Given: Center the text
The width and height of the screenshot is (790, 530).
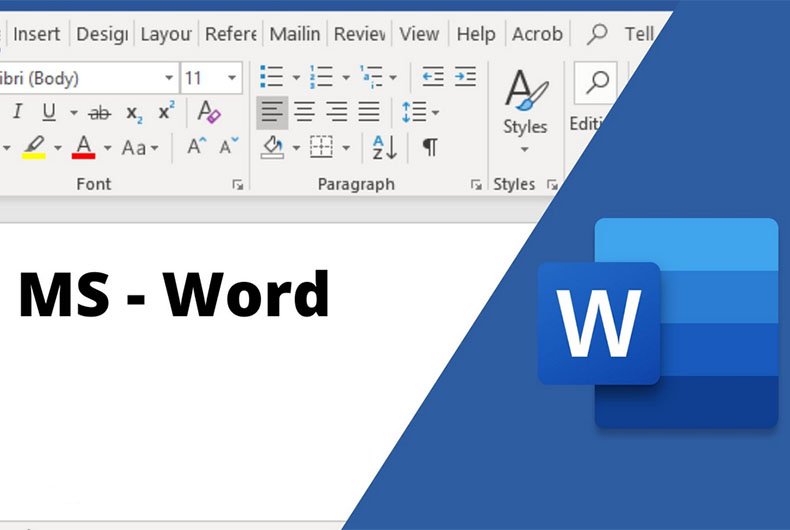Looking at the screenshot, I should pos(305,112).
